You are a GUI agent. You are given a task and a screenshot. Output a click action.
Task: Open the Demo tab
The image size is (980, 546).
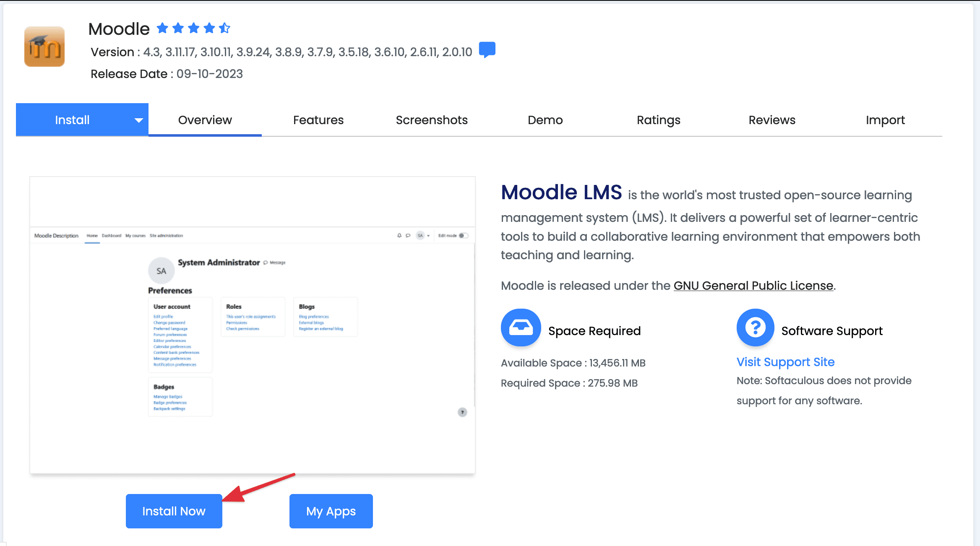pyautogui.click(x=545, y=120)
